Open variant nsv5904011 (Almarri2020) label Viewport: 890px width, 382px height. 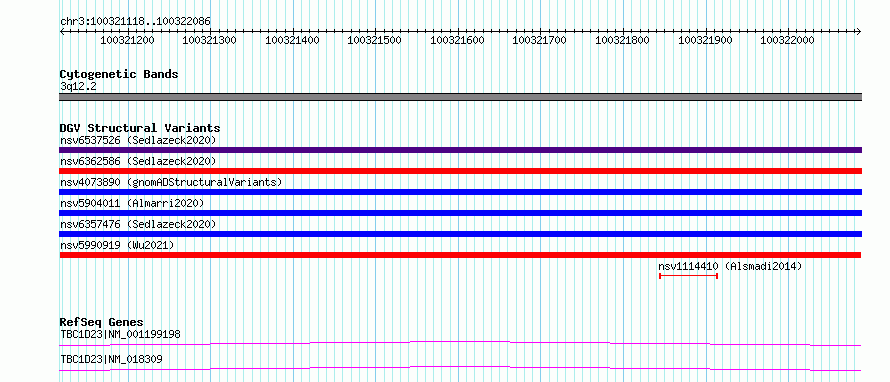point(132,203)
